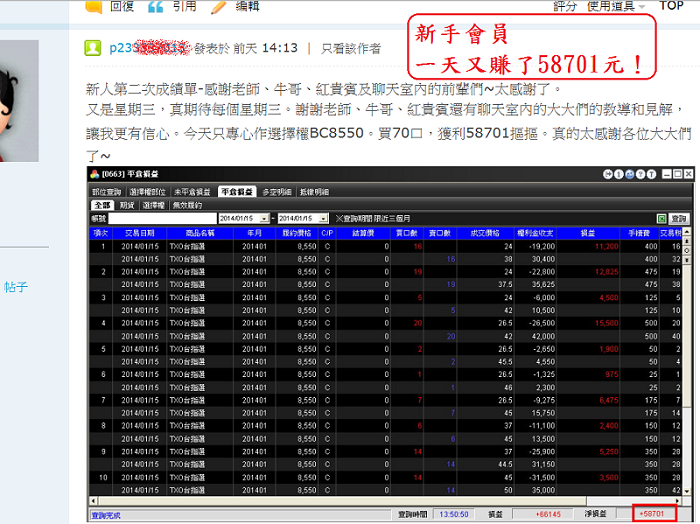Open the 使用道具 dropdown

coord(616,6)
